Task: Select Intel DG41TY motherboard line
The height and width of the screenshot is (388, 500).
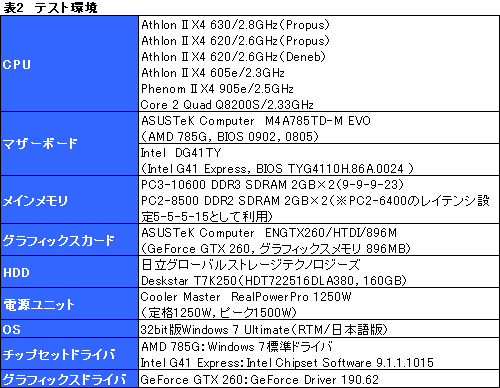Action: pos(181,153)
